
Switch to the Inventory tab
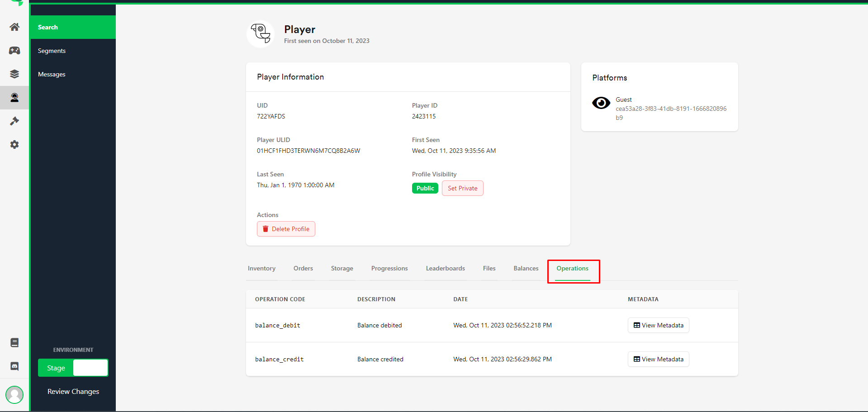[x=261, y=269]
